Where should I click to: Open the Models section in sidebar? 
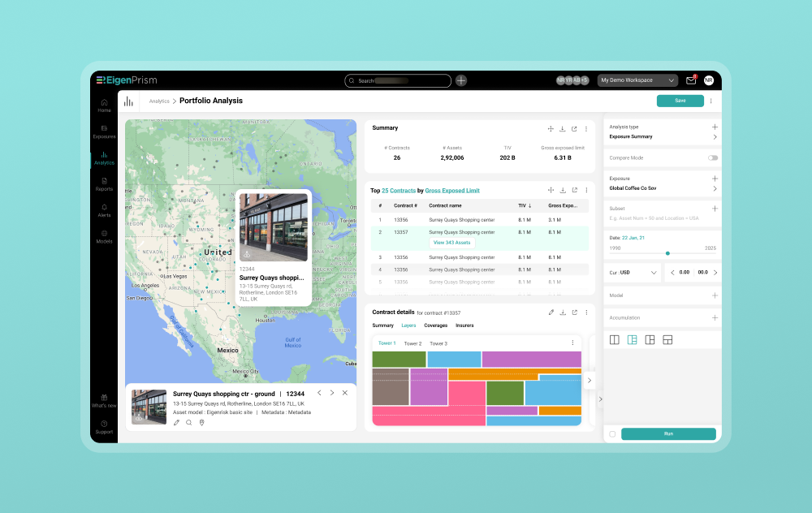[104, 236]
